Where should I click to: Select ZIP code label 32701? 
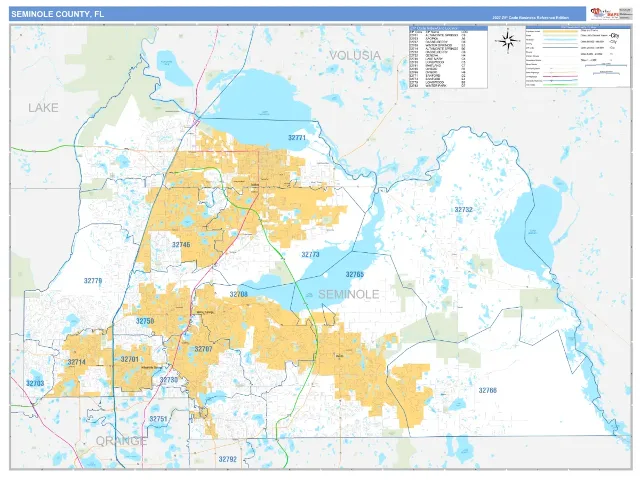pyautogui.click(x=130, y=360)
